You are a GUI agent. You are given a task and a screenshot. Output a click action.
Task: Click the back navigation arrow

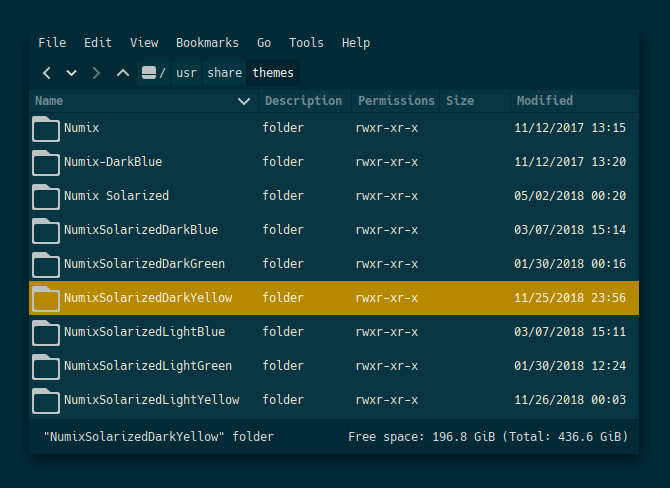click(47, 73)
